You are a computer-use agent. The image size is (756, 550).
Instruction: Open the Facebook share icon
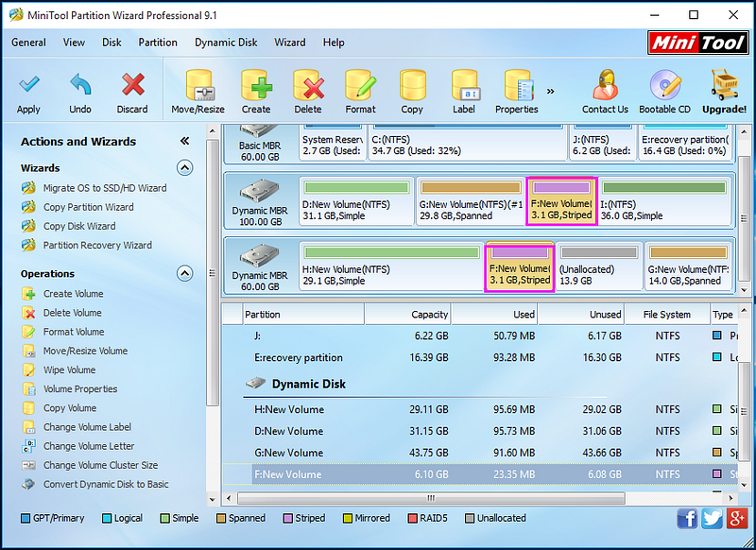pos(687,519)
